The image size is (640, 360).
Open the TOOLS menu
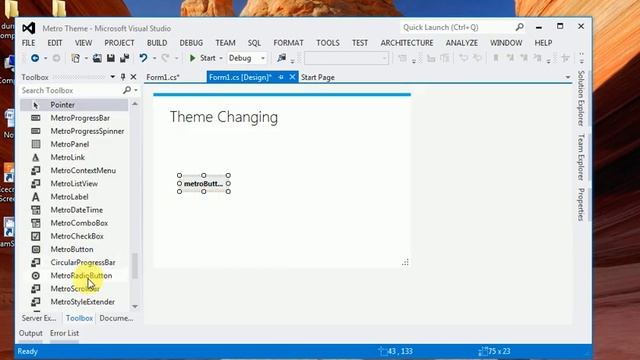coord(328,43)
